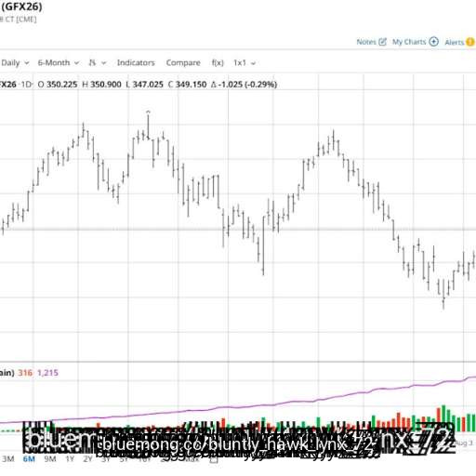Screen dimensions: 476x476
Task: Select the 9M range tab
Action: [x=50, y=459]
